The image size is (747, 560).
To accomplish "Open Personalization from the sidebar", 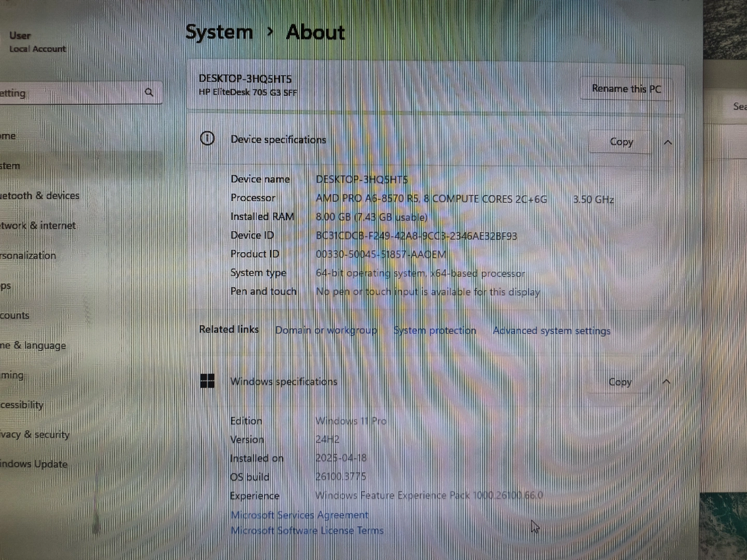I will (28, 256).
